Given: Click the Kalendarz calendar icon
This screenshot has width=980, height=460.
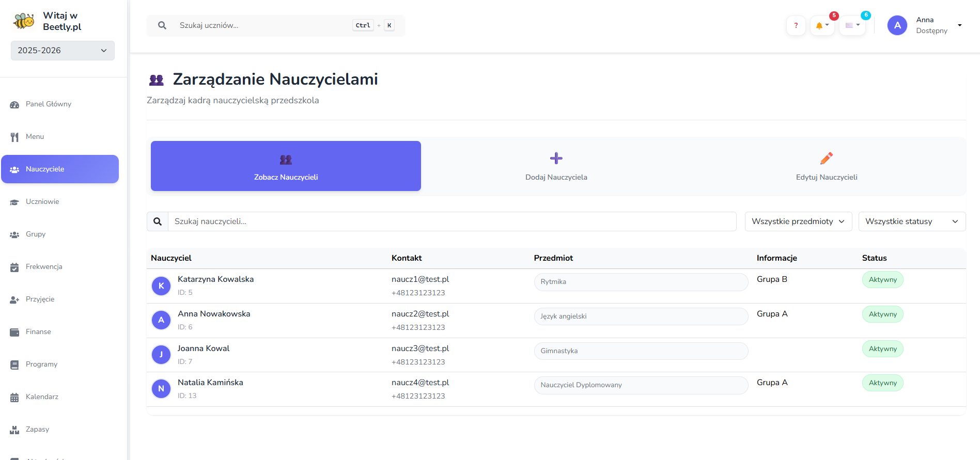Looking at the screenshot, I should 14,397.
